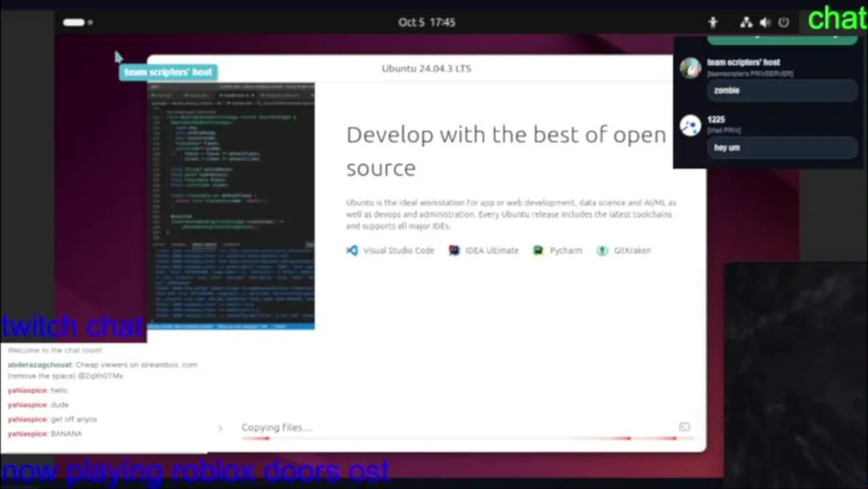This screenshot has height=489, width=868.
Task: Click team scripters' host username in chat panel
Action: click(743, 62)
